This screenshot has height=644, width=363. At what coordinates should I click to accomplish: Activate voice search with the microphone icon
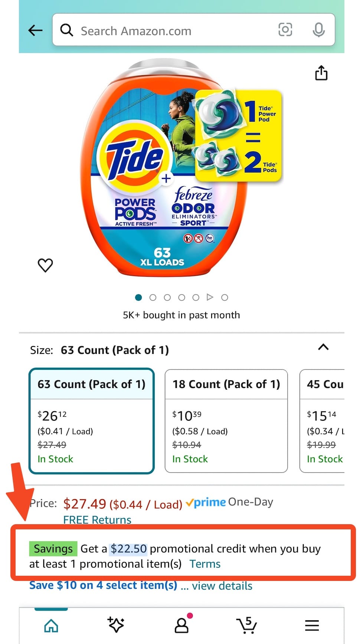point(319,30)
